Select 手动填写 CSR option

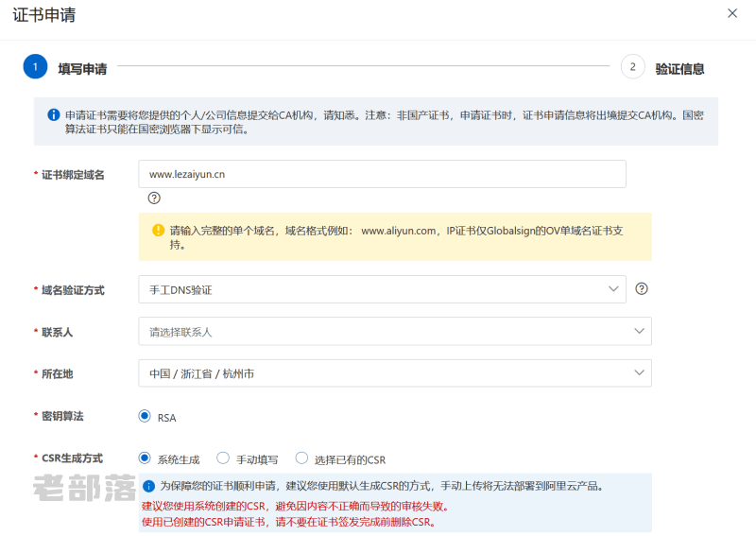(223, 458)
